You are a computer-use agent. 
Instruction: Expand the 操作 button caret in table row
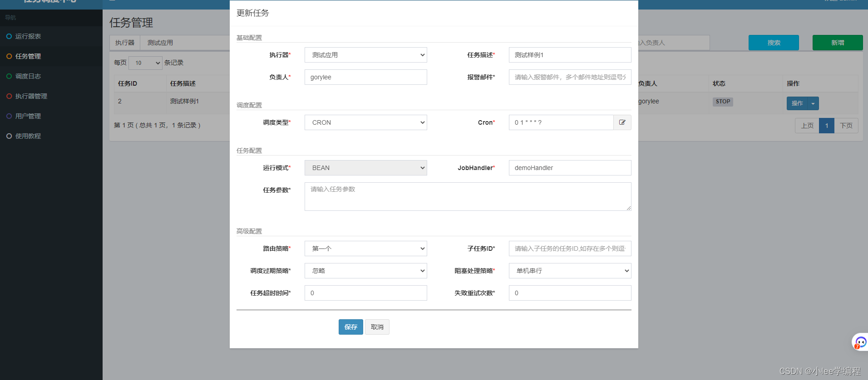813,103
